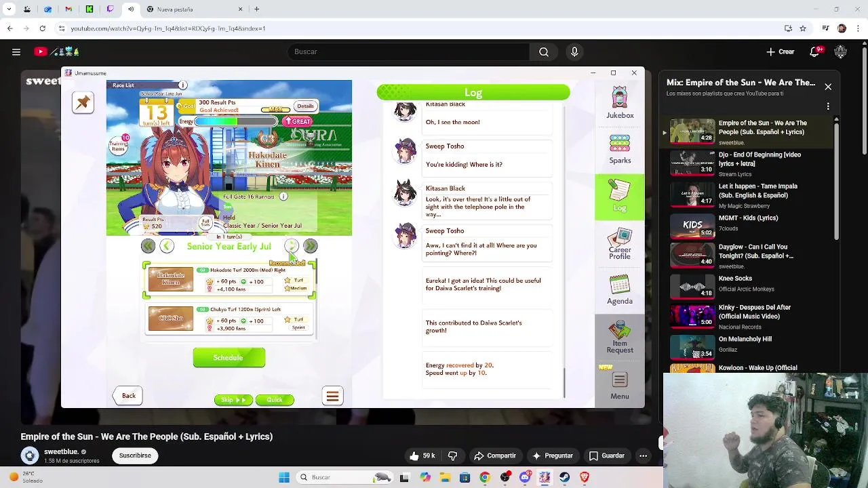Image resolution: width=868 pixels, height=488 pixels.
Task: Jump forward to last race period
Action: pyautogui.click(x=311, y=246)
